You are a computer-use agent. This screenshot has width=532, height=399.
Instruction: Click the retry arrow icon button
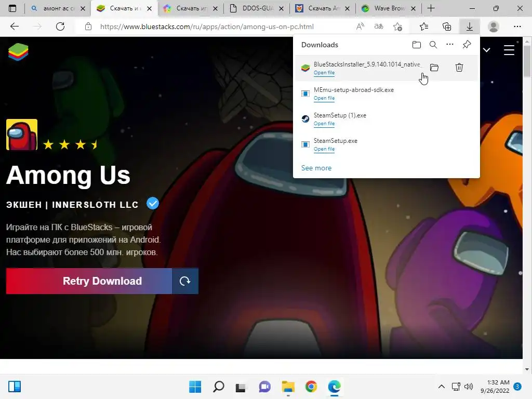click(185, 281)
